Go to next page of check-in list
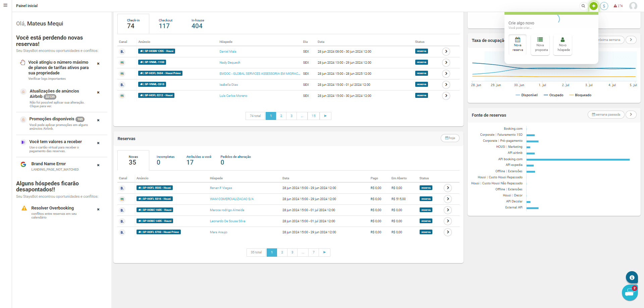The image size is (644, 308). (325, 116)
